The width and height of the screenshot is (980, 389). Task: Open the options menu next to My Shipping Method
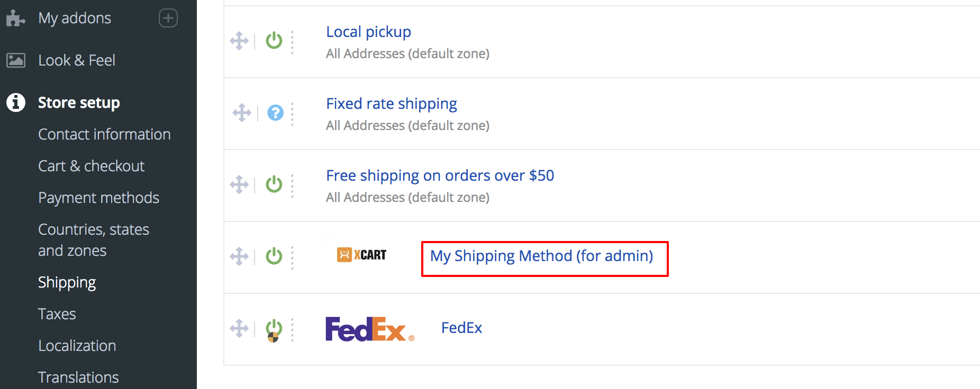pyautogui.click(x=293, y=257)
